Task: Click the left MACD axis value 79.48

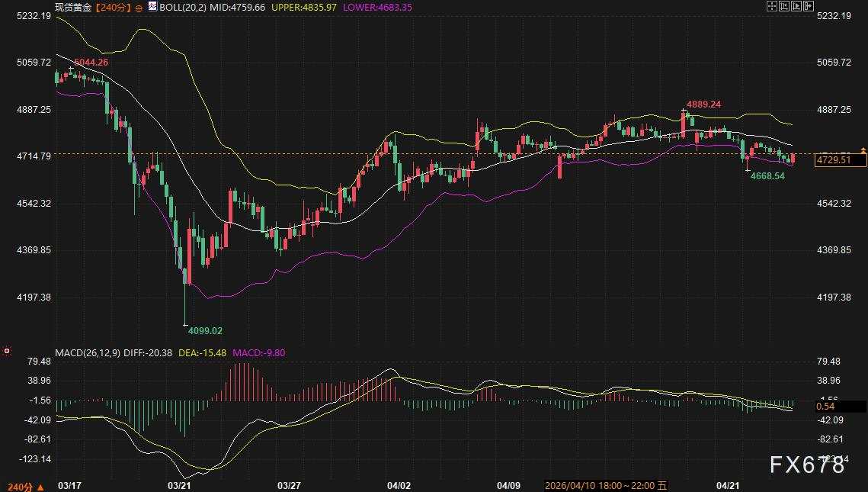Action: click(x=39, y=362)
